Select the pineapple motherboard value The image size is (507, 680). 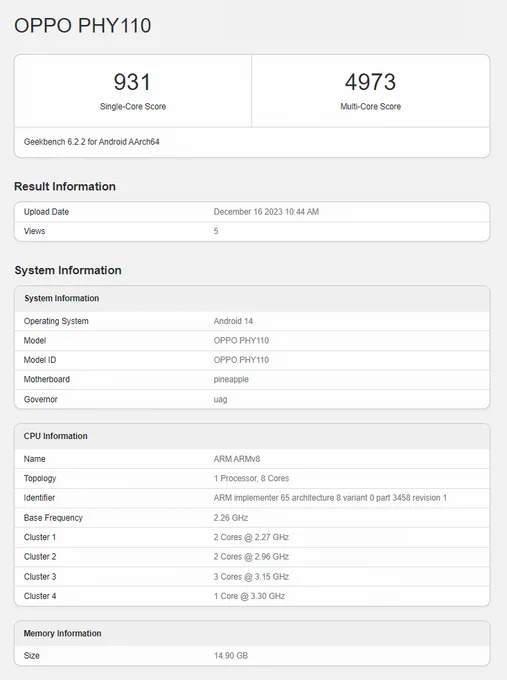pyautogui.click(x=231, y=379)
